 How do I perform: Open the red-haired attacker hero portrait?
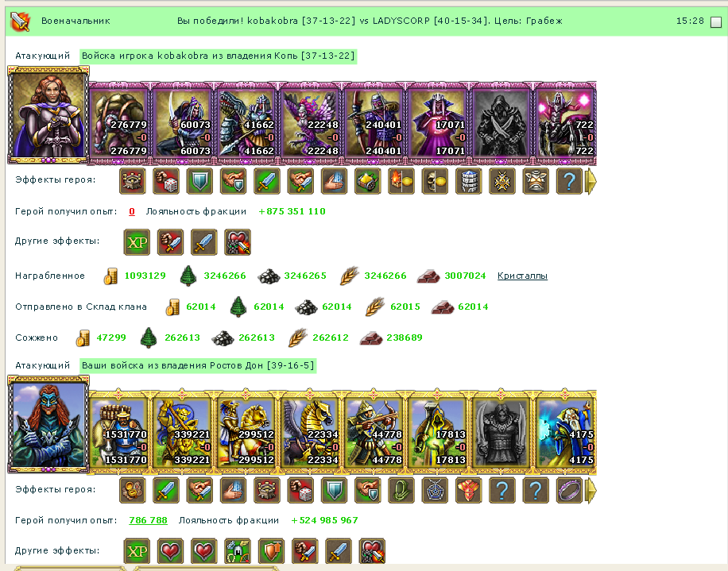(48, 115)
